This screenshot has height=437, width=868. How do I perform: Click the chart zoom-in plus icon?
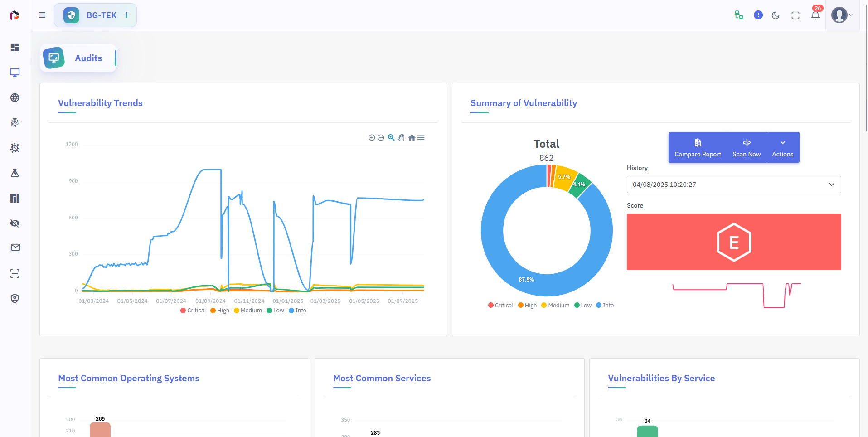point(372,138)
